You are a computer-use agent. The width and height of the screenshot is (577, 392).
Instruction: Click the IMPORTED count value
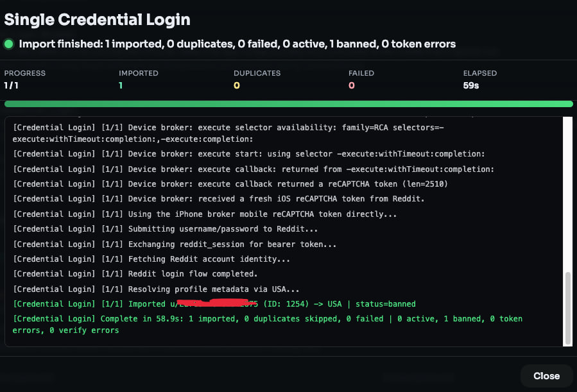point(120,85)
